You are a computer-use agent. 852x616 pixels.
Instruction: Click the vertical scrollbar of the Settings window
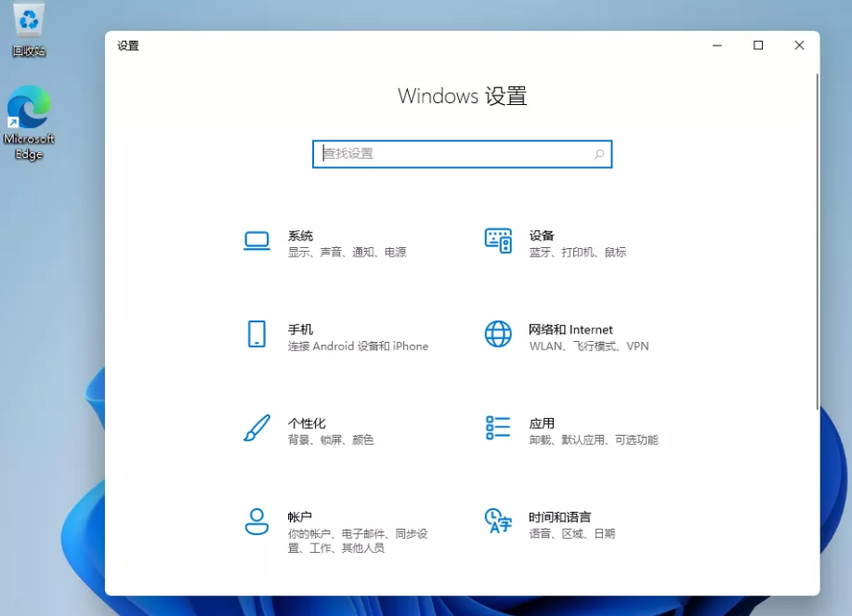pyautogui.click(x=817, y=242)
